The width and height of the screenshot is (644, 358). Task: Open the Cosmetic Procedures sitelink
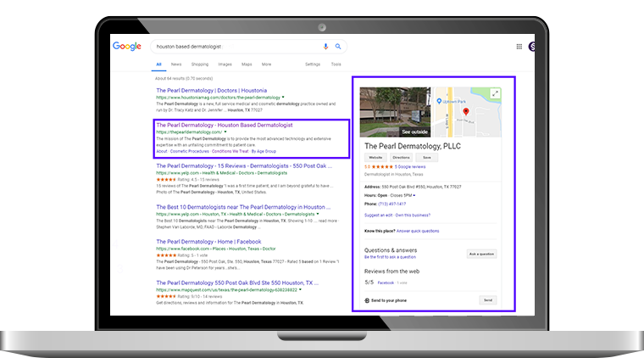tap(189, 151)
